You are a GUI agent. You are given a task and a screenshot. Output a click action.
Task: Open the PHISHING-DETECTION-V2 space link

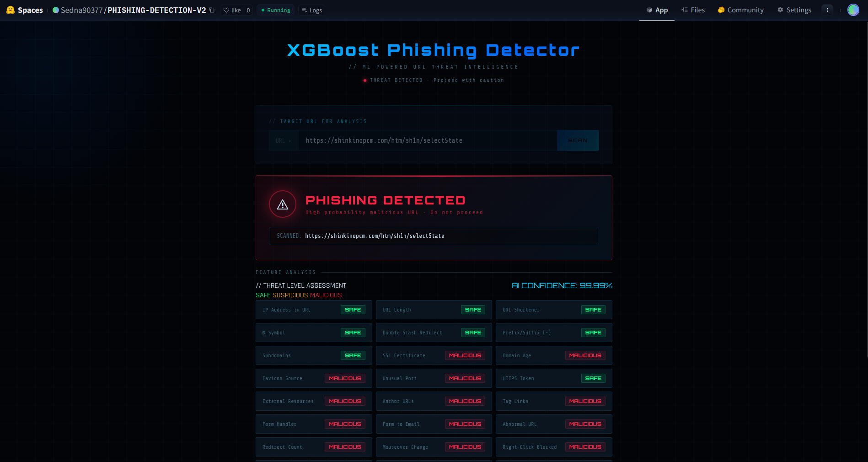157,10
